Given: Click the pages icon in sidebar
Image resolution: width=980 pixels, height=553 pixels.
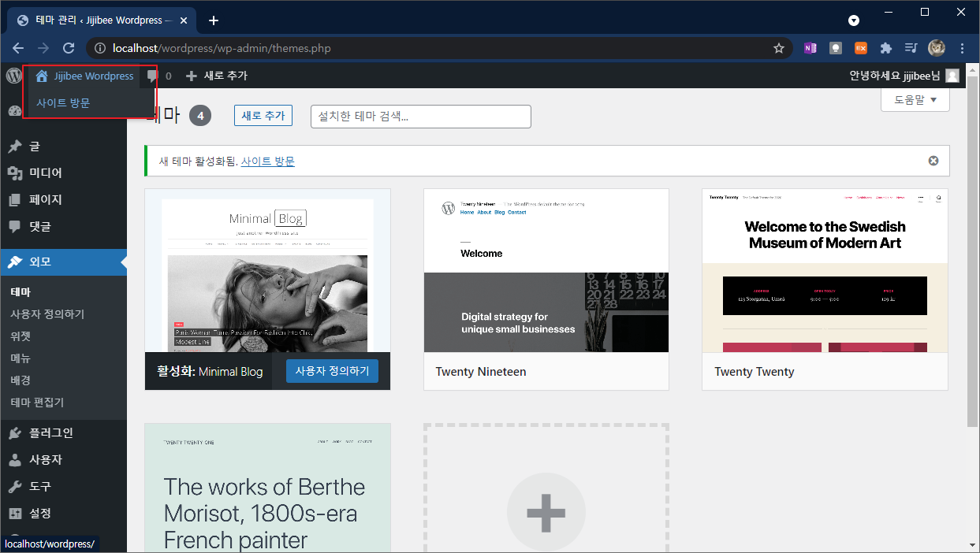Looking at the screenshot, I should pyautogui.click(x=14, y=200).
